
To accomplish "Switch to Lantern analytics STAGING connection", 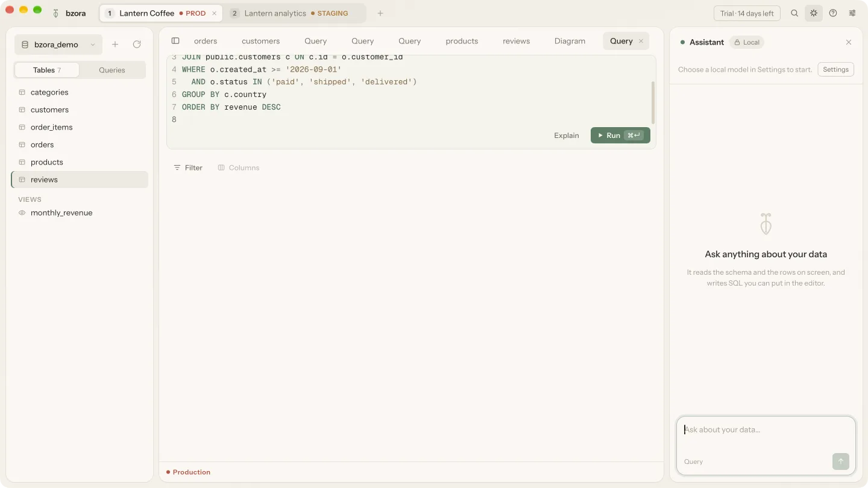I will (x=296, y=13).
